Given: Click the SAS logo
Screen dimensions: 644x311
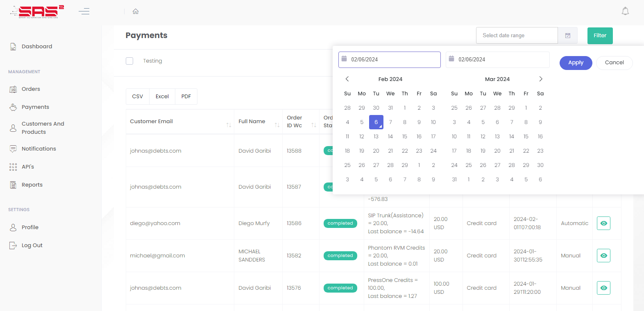Looking at the screenshot, I should (x=37, y=11).
